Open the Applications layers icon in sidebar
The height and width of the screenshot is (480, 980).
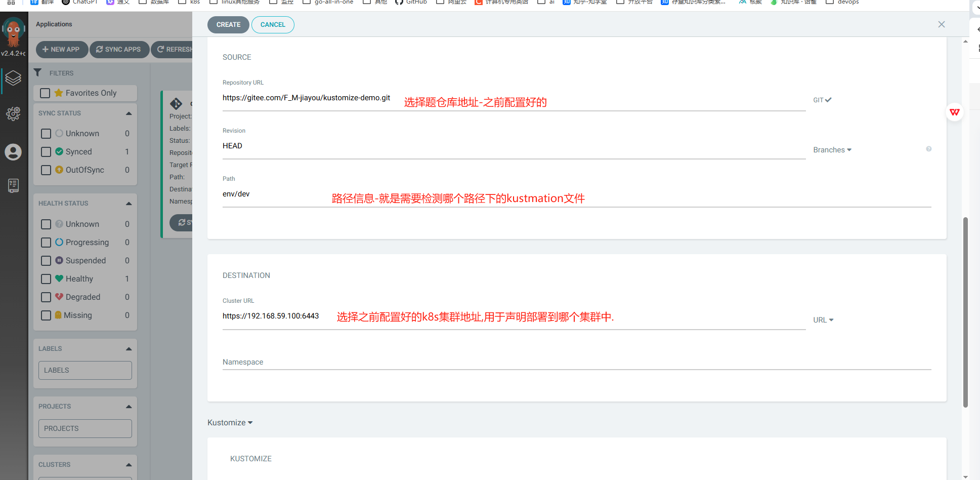click(13, 78)
